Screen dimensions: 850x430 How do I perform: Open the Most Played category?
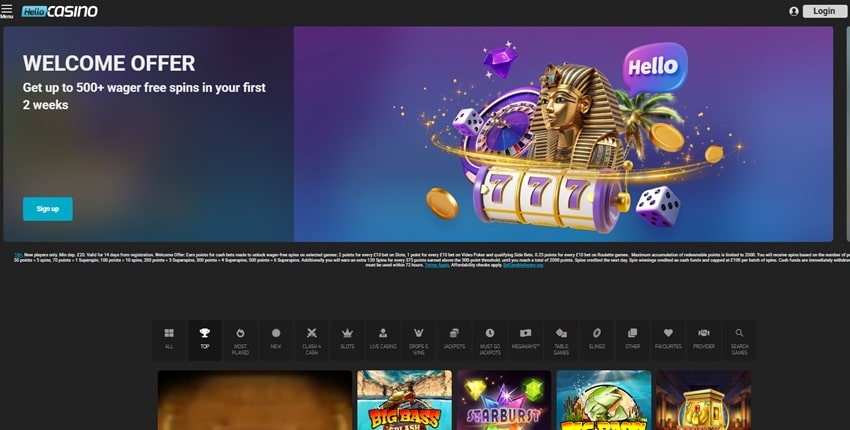240,340
